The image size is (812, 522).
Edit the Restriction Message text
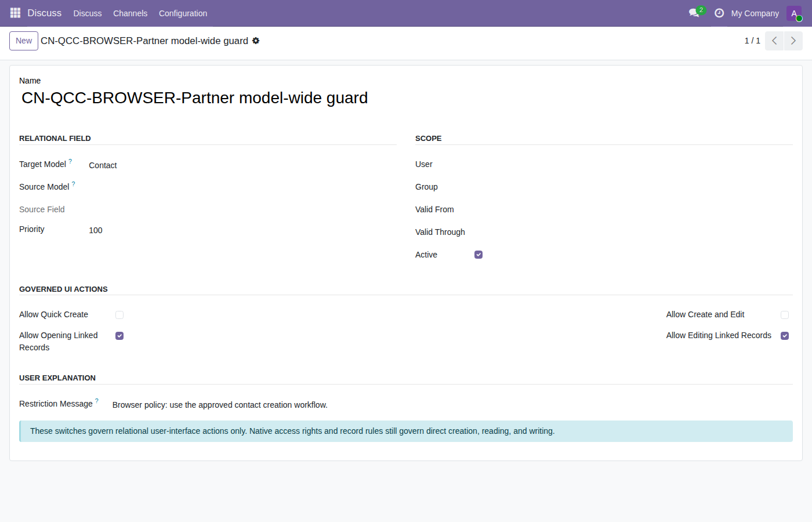point(452,405)
